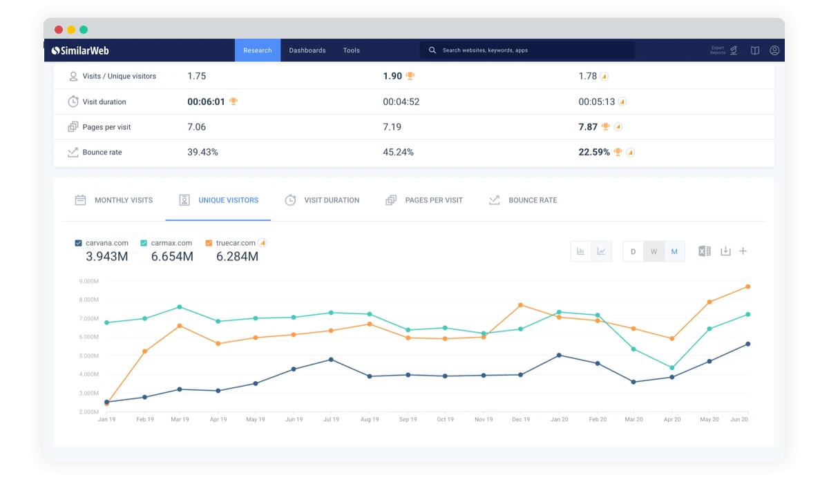The height and width of the screenshot is (504, 829).
Task: Click the carvana Jul 19 data point
Action: coord(331,360)
